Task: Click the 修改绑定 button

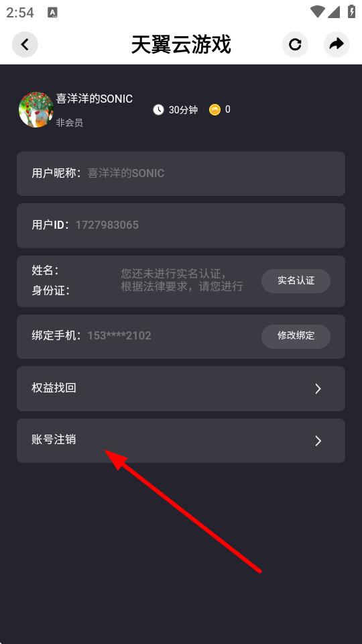Action: click(x=296, y=336)
